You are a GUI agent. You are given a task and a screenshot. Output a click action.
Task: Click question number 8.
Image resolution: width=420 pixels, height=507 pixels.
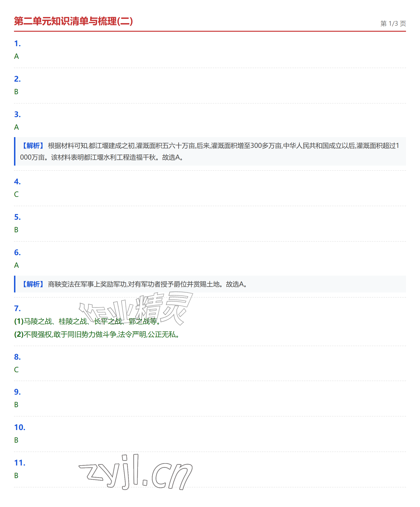[17, 357]
